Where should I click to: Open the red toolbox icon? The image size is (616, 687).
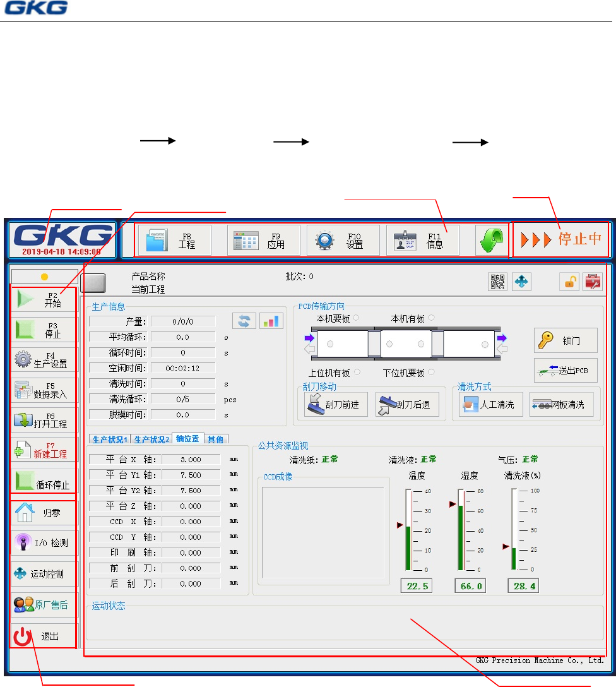coord(593,282)
